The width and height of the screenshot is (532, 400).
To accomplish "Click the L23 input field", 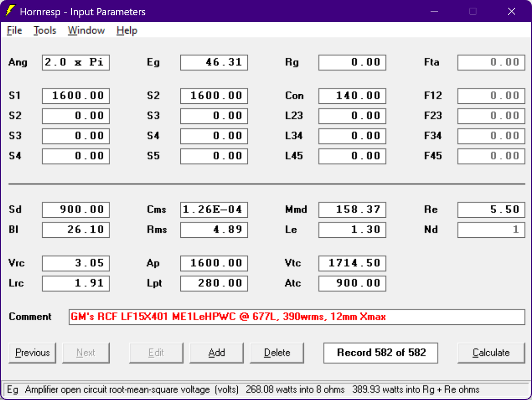I will (352, 116).
